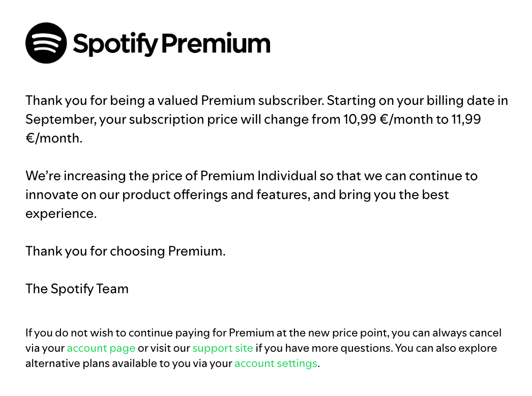The height and width of the screenshot is (396, 532).
Task: Click the Spotify circular logo icon
Action: [x=46, y=43]
